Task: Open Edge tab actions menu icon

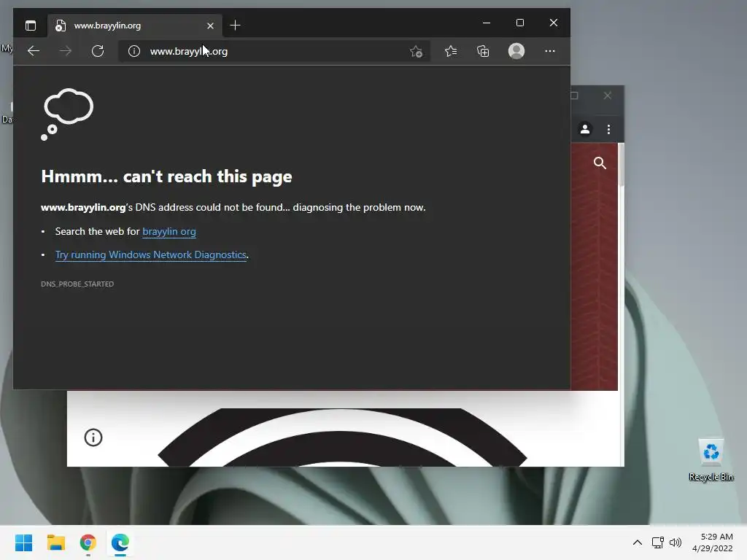Action: click(x=31, y=26)
